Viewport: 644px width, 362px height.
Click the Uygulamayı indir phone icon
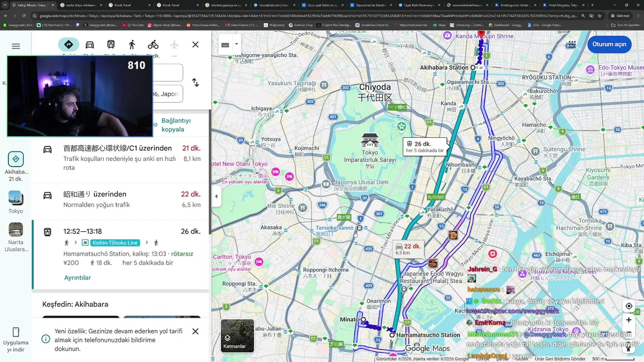pos(16,332)
